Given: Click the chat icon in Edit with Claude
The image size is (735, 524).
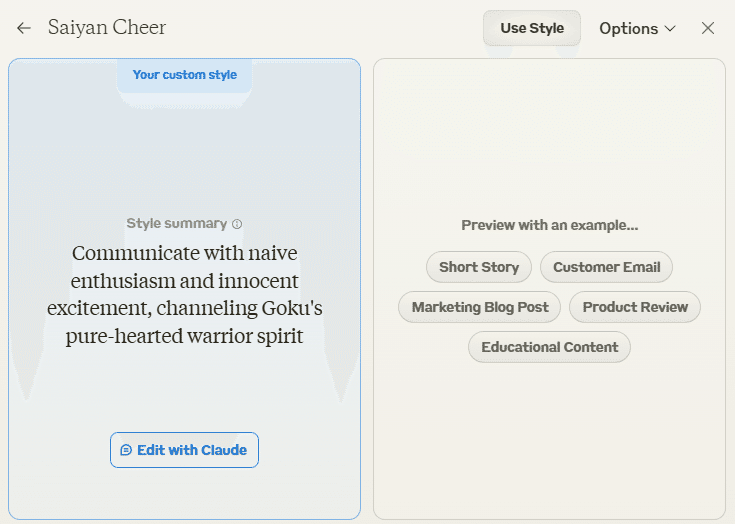Looking at the screenshot, I should (x=126, y=450).
